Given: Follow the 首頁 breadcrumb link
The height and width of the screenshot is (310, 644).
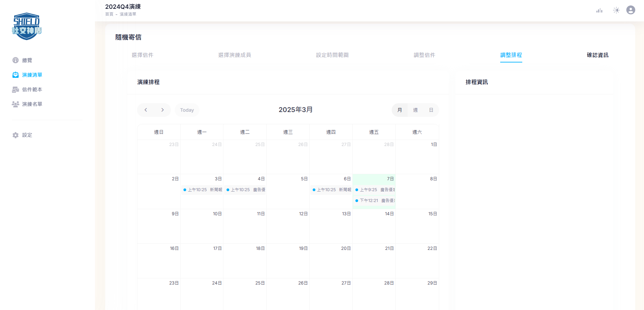Looking at the screenshot, I should point(109,14).
